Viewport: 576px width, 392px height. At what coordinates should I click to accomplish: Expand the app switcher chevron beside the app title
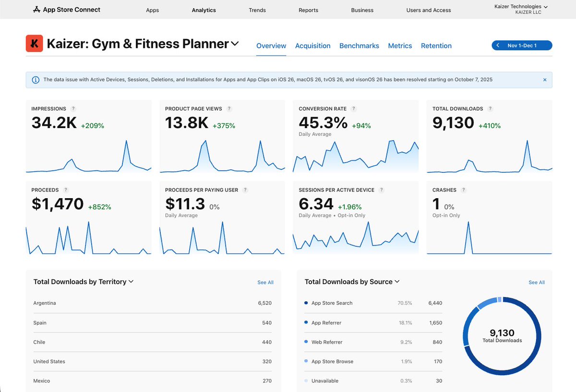[235, 44]
